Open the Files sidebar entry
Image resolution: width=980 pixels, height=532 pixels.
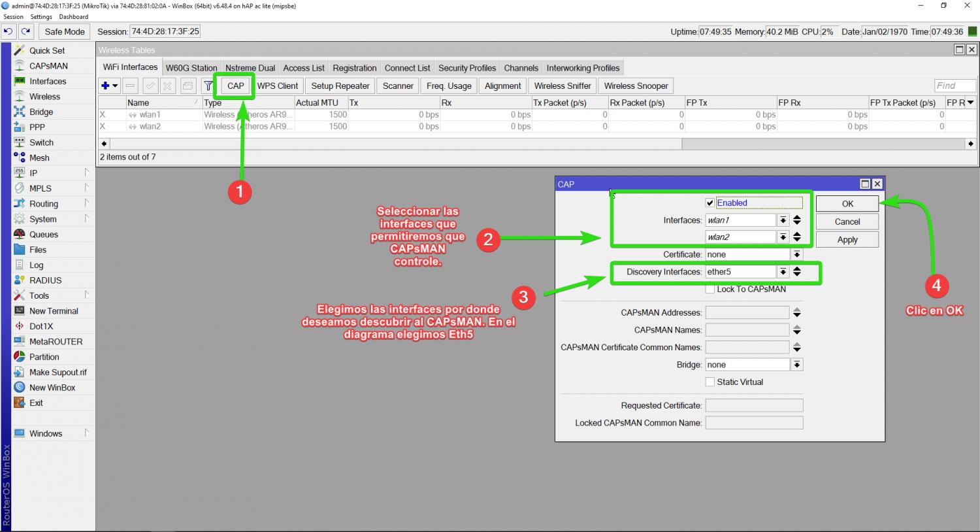(x=38, y=250)
